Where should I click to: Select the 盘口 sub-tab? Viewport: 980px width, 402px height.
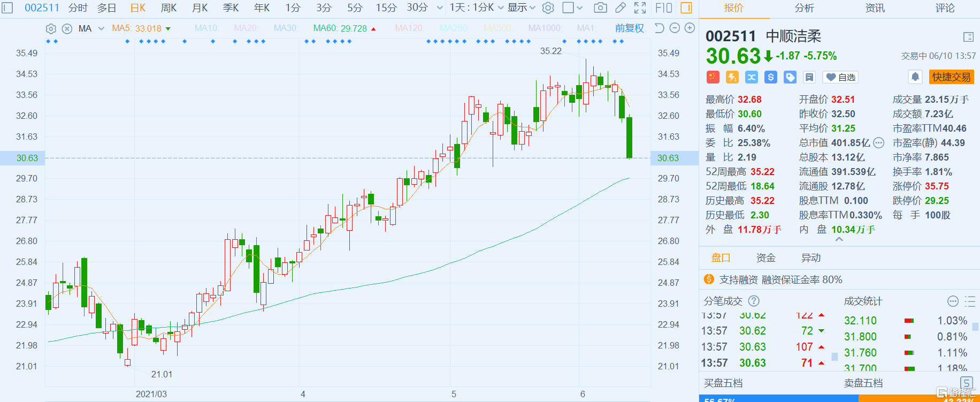721,258
